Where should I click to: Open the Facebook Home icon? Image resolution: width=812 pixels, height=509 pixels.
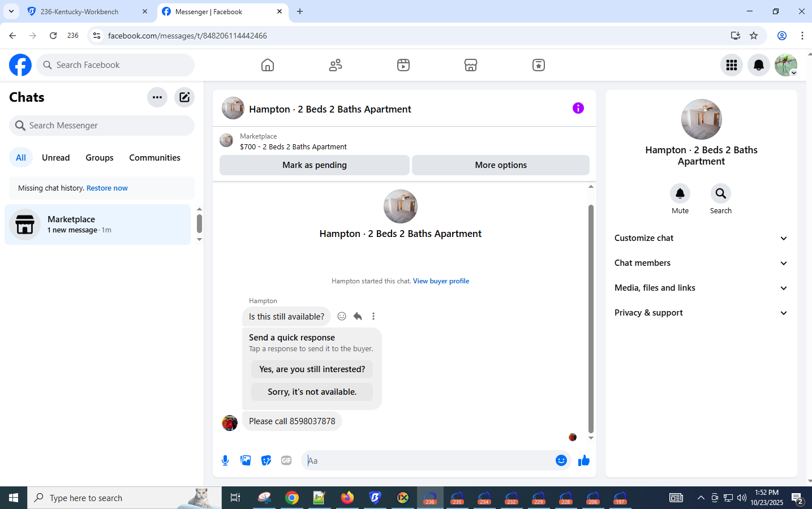[x=268, y=65]
